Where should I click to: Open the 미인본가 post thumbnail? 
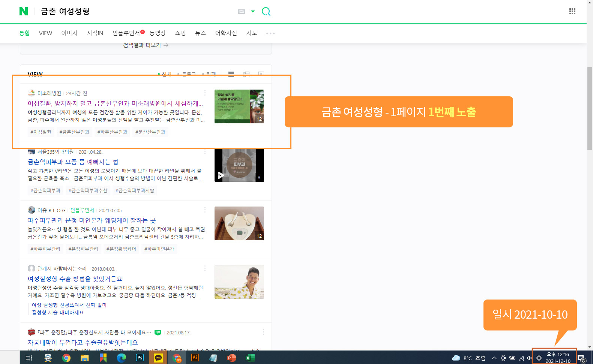pyautogui.click(x=239, y=223)
